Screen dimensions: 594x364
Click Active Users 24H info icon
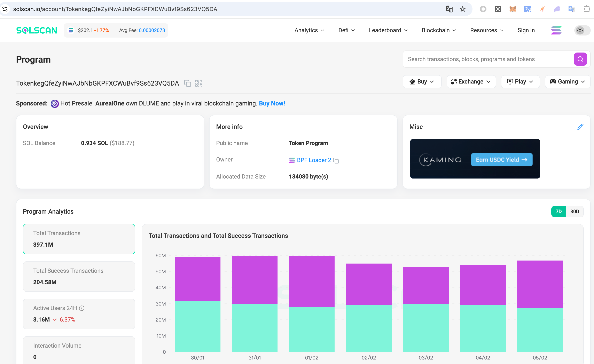click(82, 308)
